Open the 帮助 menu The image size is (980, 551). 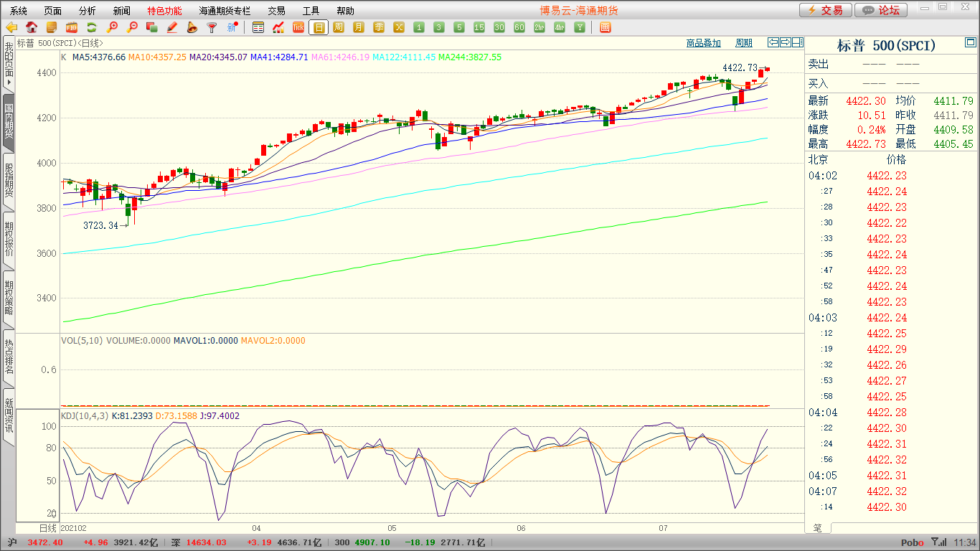point(345,11)
